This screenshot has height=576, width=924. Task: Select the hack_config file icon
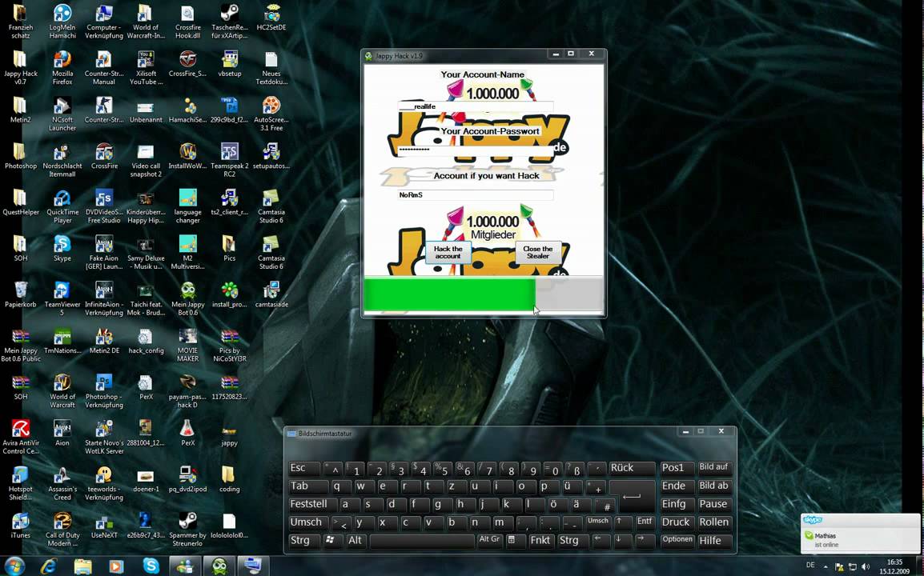[x=146, y=341]
